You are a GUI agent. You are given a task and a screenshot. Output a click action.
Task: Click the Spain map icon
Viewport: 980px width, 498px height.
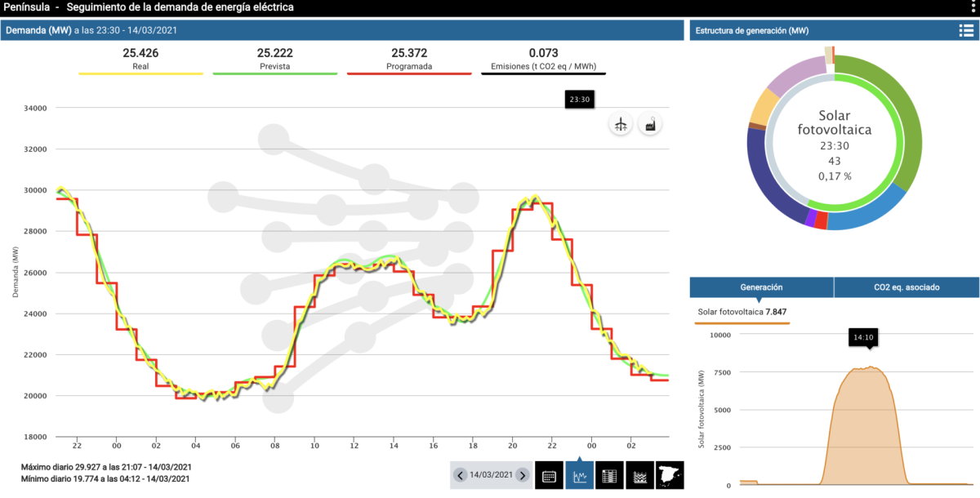click(669, 475)
